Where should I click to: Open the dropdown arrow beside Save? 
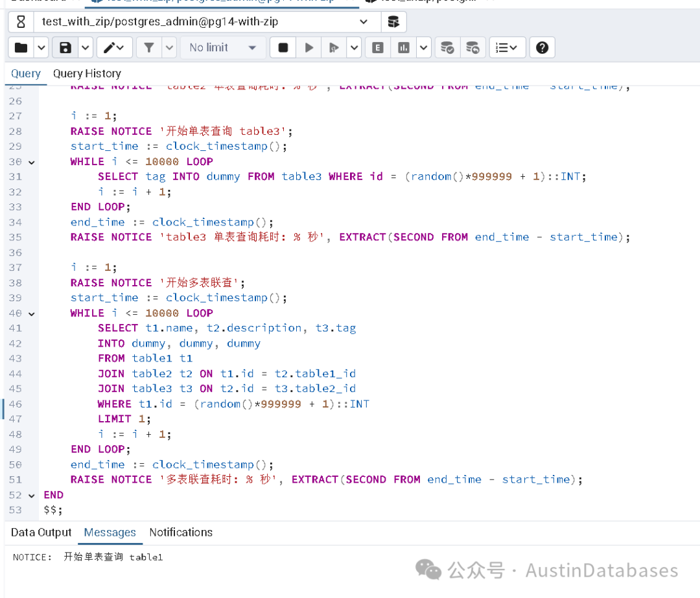[x=86, y=47]
